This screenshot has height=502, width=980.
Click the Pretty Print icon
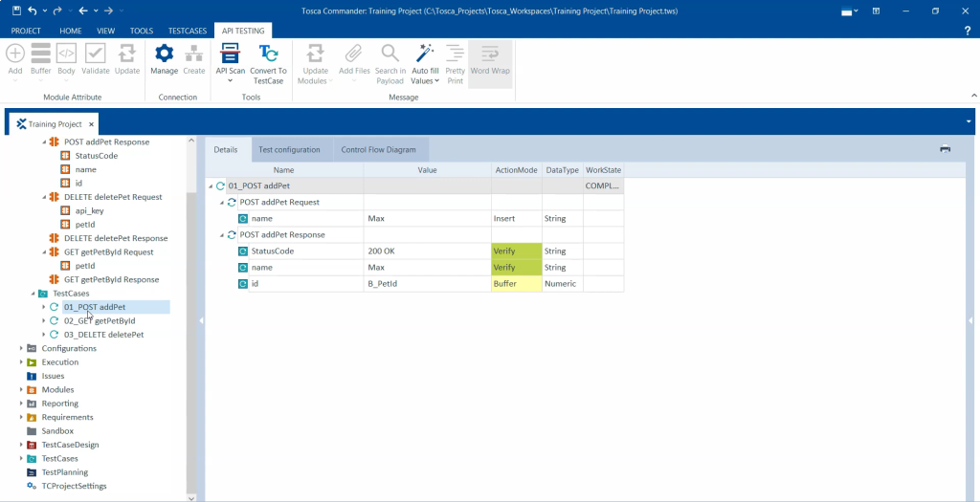(x=455, y=54)
